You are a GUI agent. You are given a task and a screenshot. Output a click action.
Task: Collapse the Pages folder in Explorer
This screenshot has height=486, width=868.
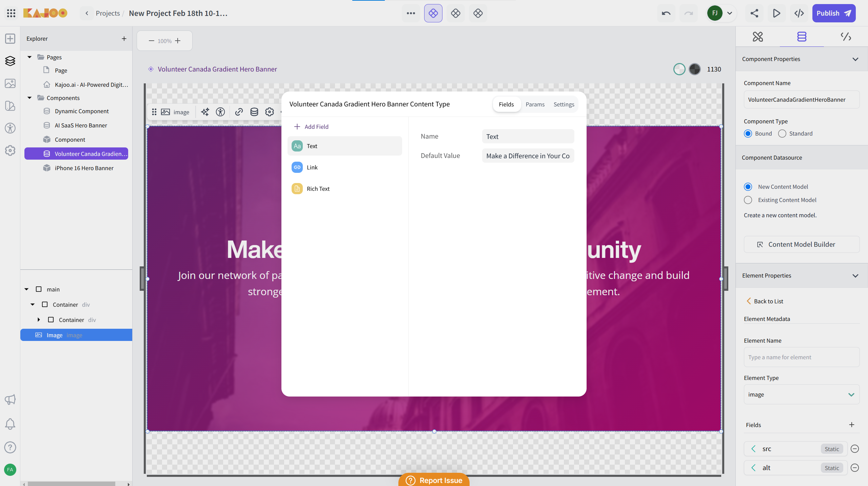click(x=29, y=57)
